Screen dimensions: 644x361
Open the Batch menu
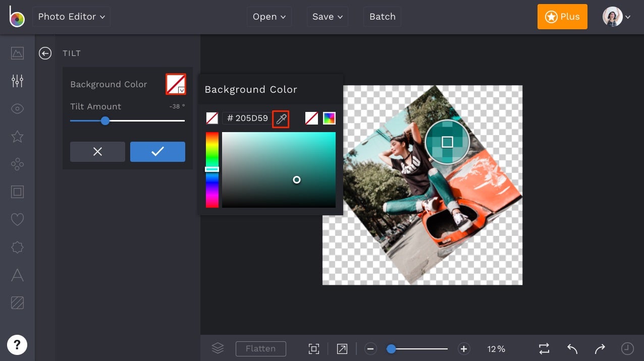pos(382,17)
